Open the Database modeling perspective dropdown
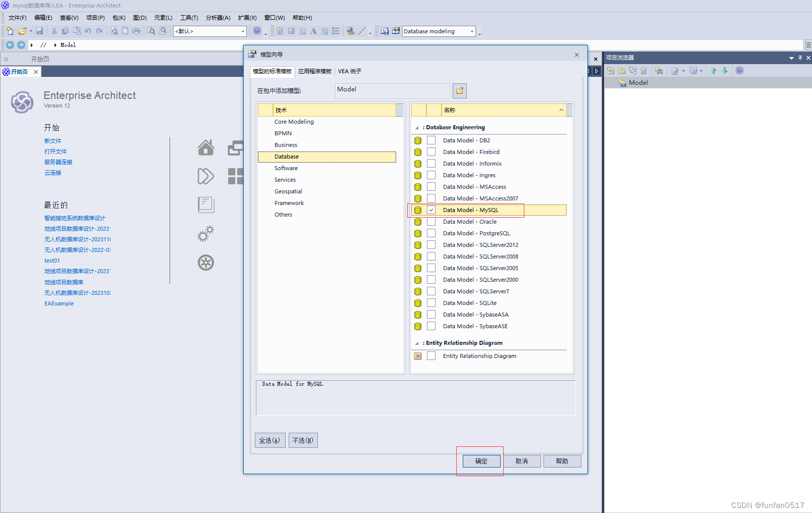Screen dimensions: 812x513 coord(472,31)
